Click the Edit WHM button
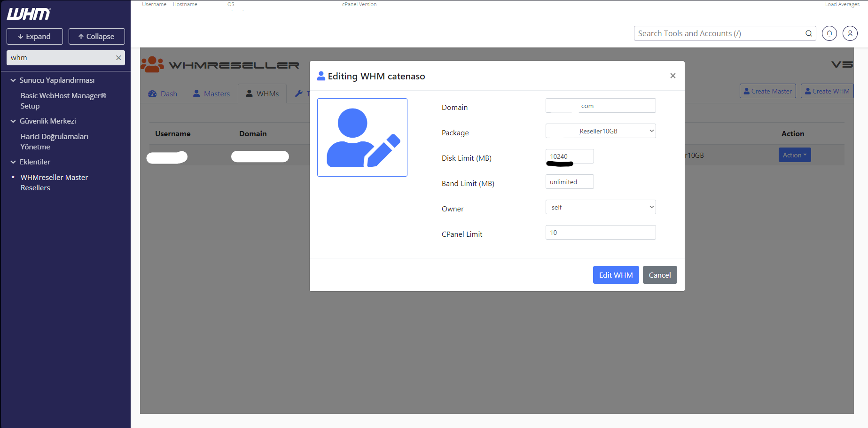The image size is (868, 428). point(616,275)
